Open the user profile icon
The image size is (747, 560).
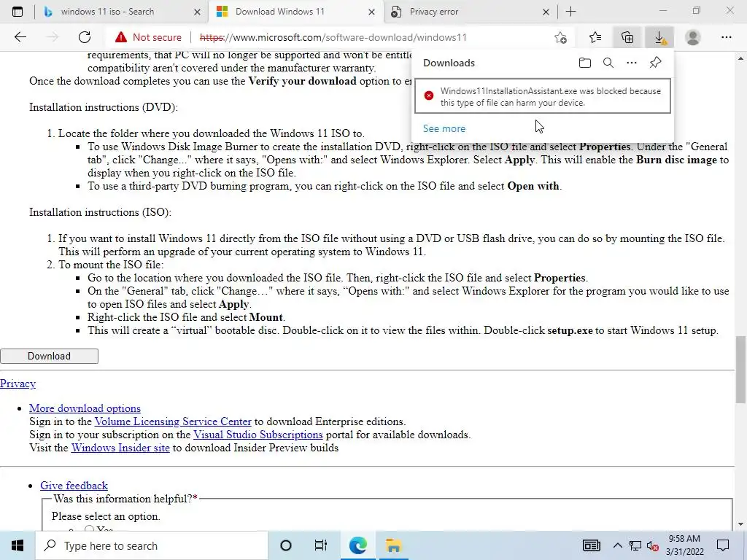pos(693,37)
